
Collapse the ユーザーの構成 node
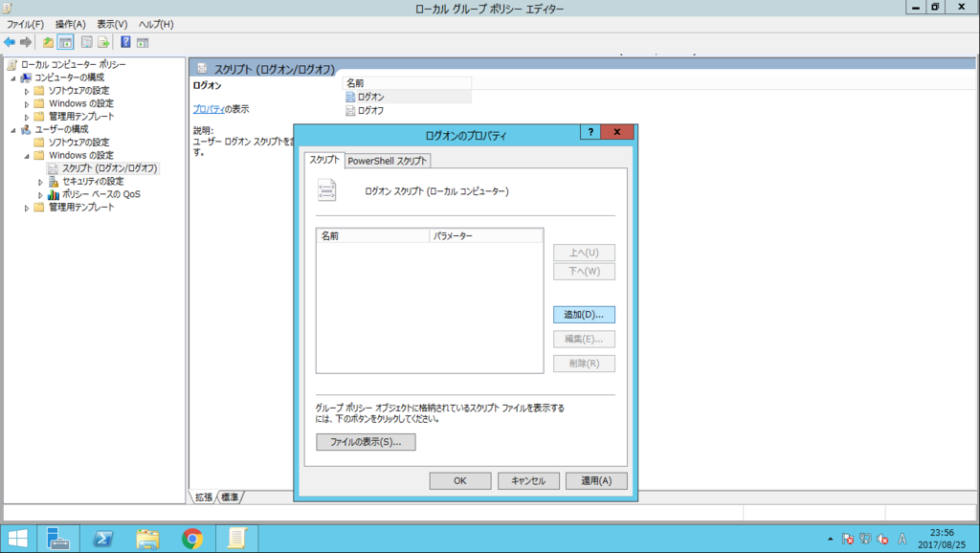pyautogui.click(x=13, y=130)
